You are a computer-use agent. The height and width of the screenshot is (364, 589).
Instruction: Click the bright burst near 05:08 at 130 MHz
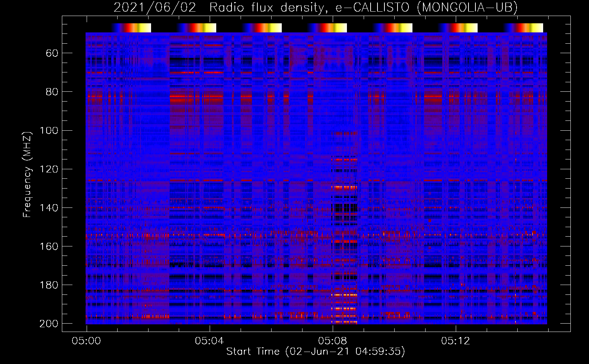[344, 188]
